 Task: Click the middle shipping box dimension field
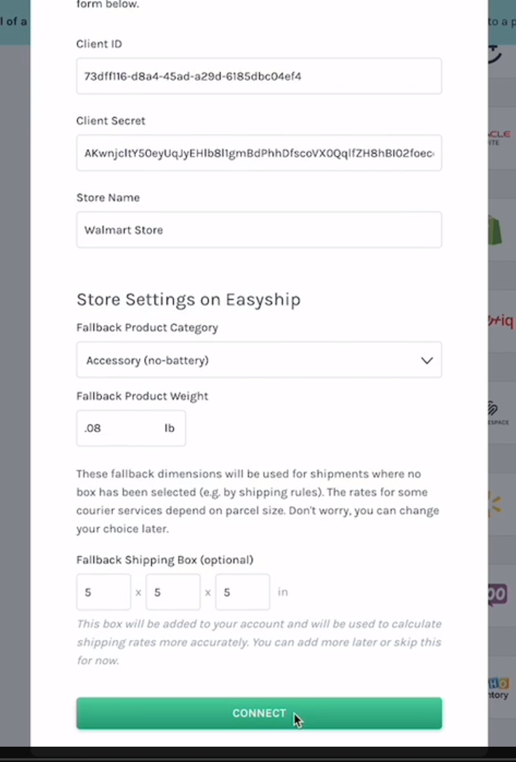[x=173, y=592]
